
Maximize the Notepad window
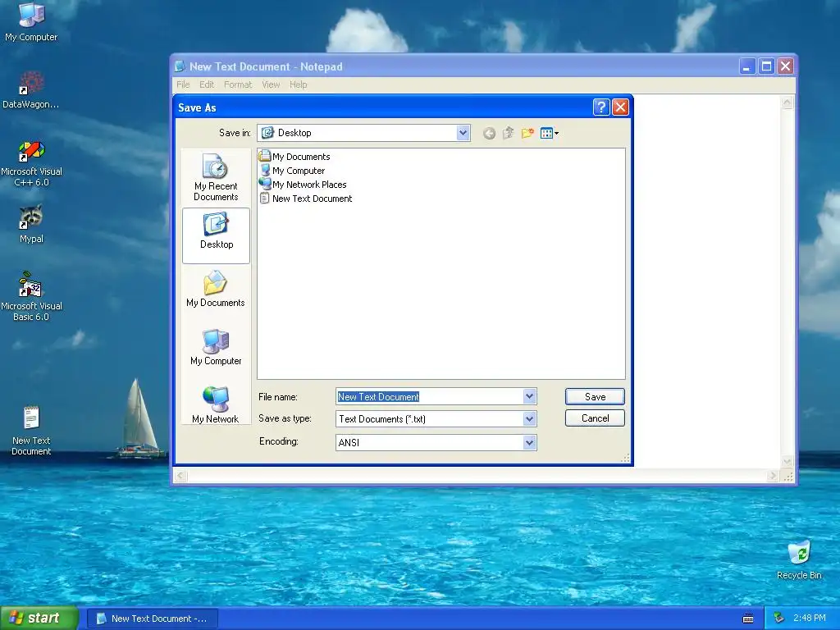tap(766, 66)
